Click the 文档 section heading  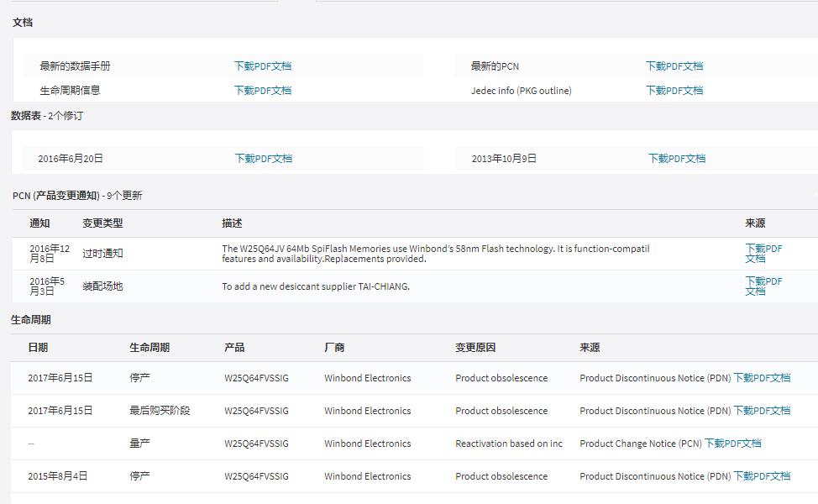tap(23, 23)
